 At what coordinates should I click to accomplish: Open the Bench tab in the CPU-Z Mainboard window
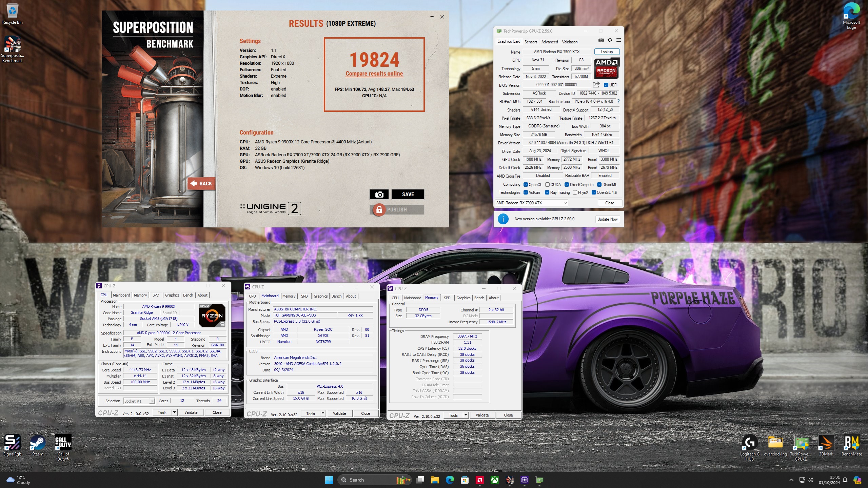[336, 296]
